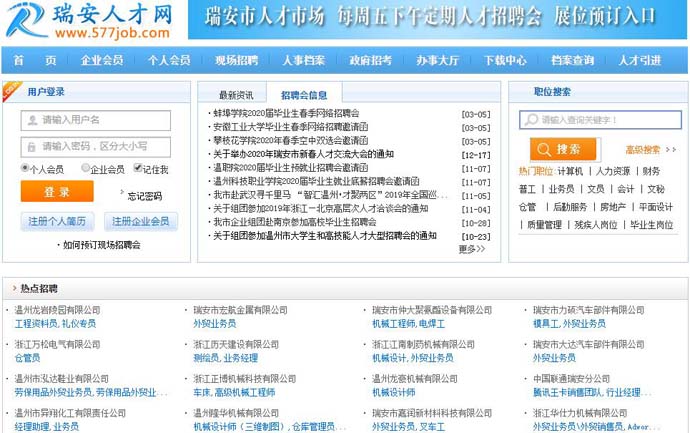Select hot job 质量管理

(544, 225)
